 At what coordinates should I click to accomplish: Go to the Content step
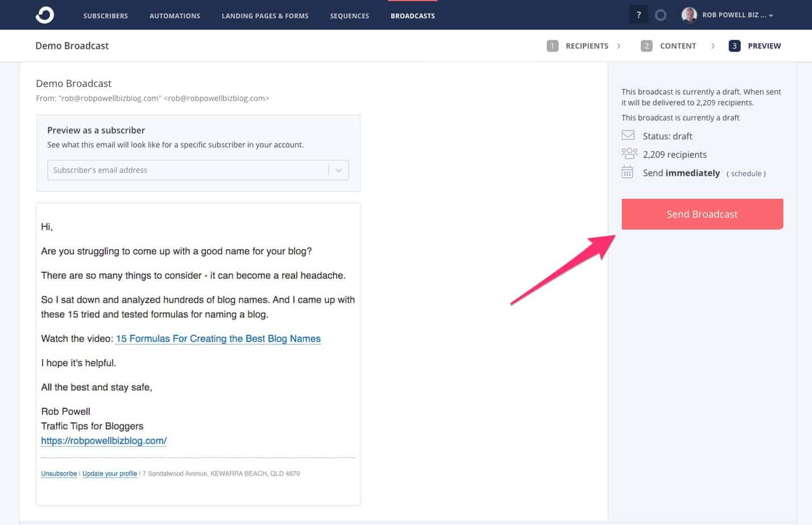[678, 46]
